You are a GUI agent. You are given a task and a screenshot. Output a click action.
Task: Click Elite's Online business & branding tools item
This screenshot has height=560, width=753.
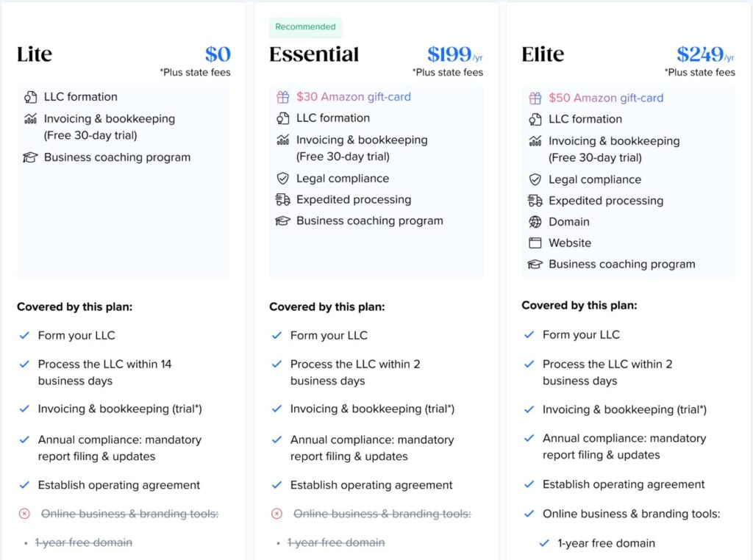pyautogui.click(x=631, y=514)
